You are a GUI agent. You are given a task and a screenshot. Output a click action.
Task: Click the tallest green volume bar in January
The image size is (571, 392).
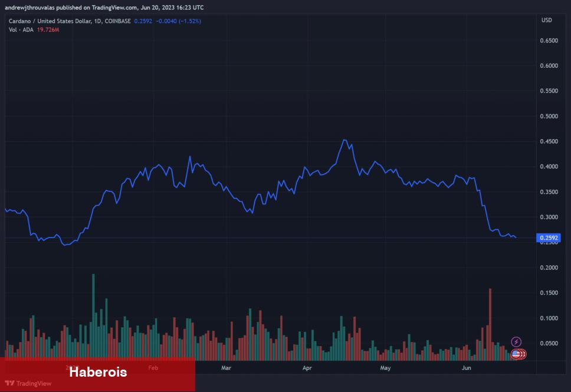point(94,317)
